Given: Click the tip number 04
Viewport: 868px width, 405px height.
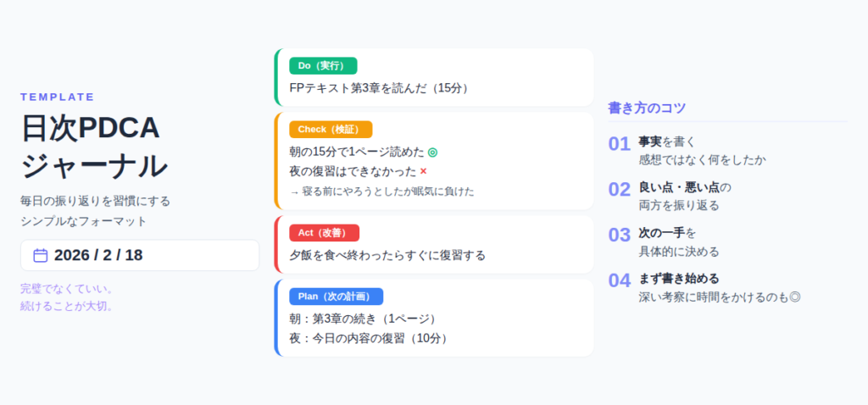Looking at the screenshot, I should tap(620, 280).
